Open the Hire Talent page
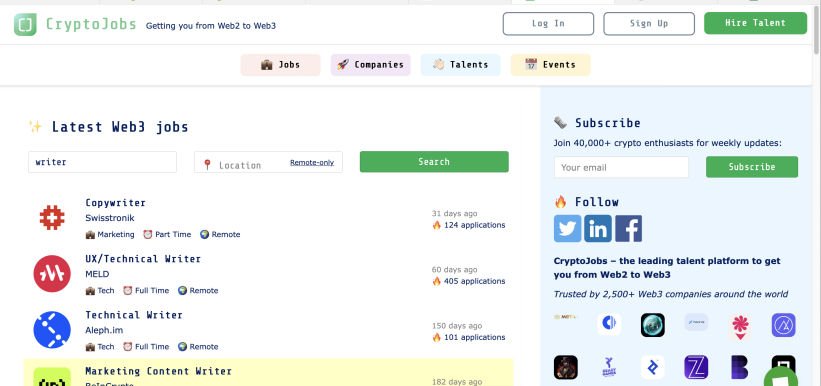Image resolution: width=821 pixels, height=386 pixels. (756, 23)
